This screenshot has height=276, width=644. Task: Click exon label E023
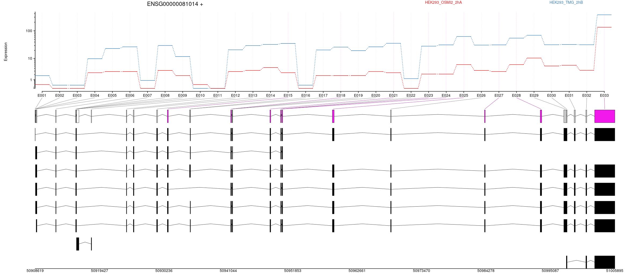(x=429, y=95)
